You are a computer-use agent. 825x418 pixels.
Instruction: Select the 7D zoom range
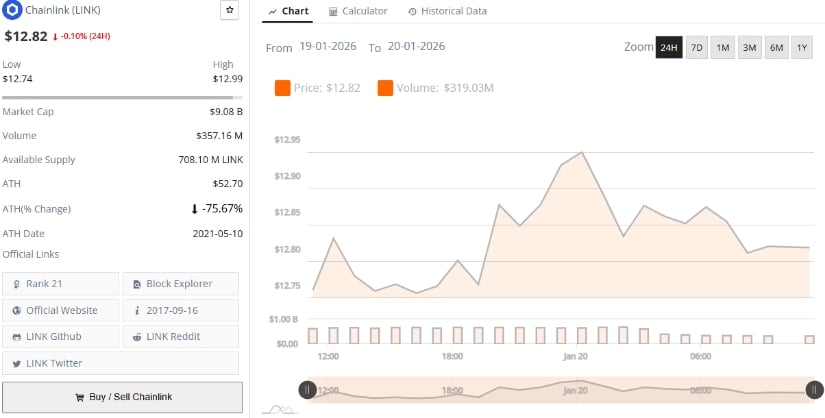(x=696, y=48)
